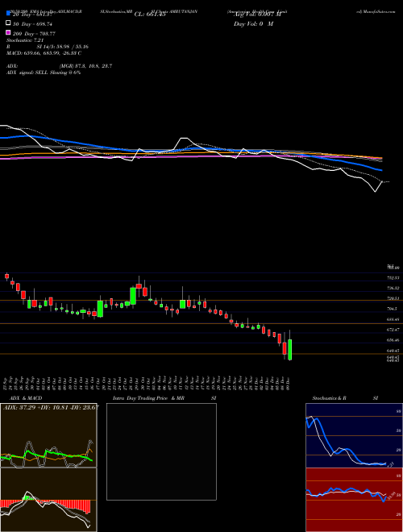This screenshot has width=403, height=532.
Task: Open the ADX indicator sub-chart
Action: 48,435
